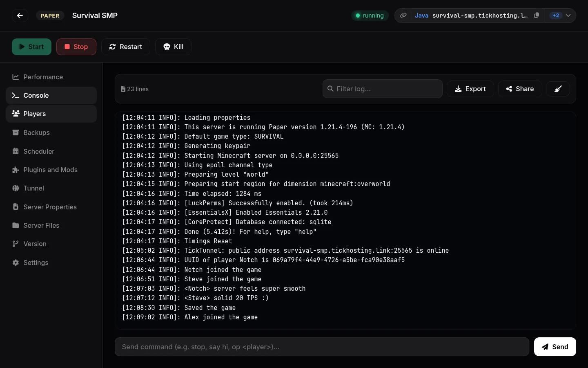
Task: Click log line 'Preparing level "world"'
Action: 195,175
